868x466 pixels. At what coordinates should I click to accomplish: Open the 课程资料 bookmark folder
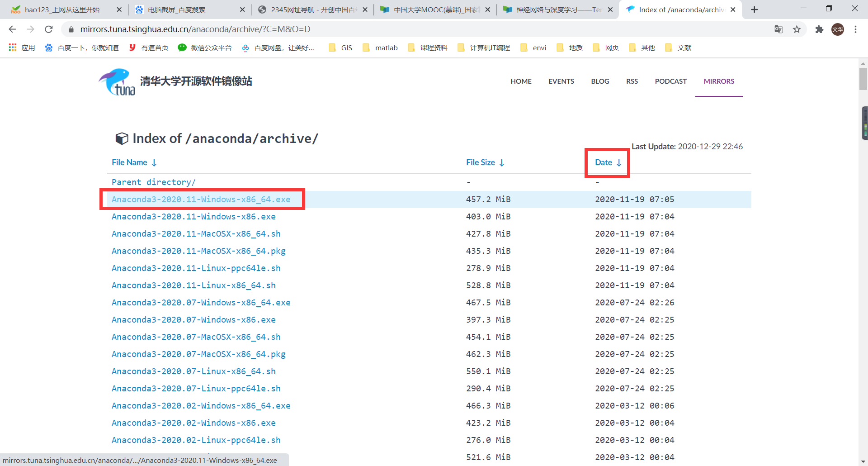tap(428, 48)
